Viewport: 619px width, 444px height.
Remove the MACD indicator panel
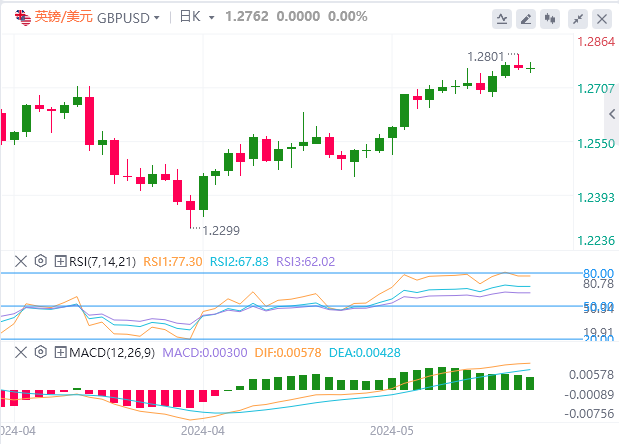tap(21, 352)
